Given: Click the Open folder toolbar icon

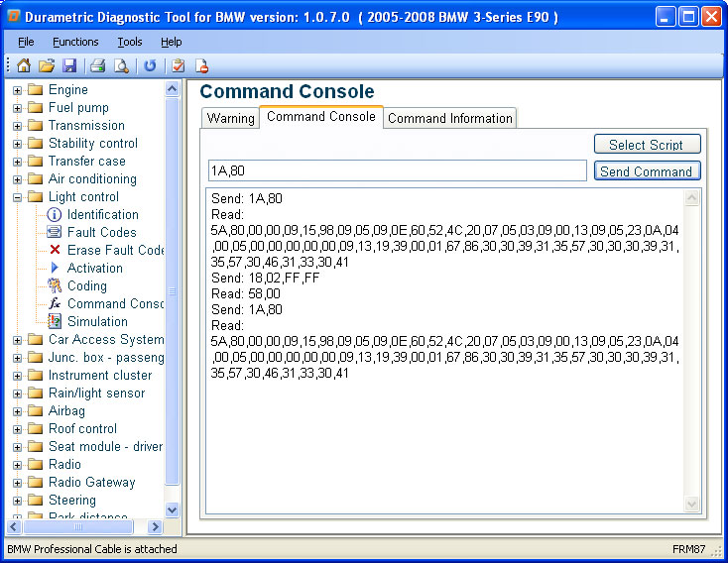Looking at the screenshot, I should click(46, 65).
